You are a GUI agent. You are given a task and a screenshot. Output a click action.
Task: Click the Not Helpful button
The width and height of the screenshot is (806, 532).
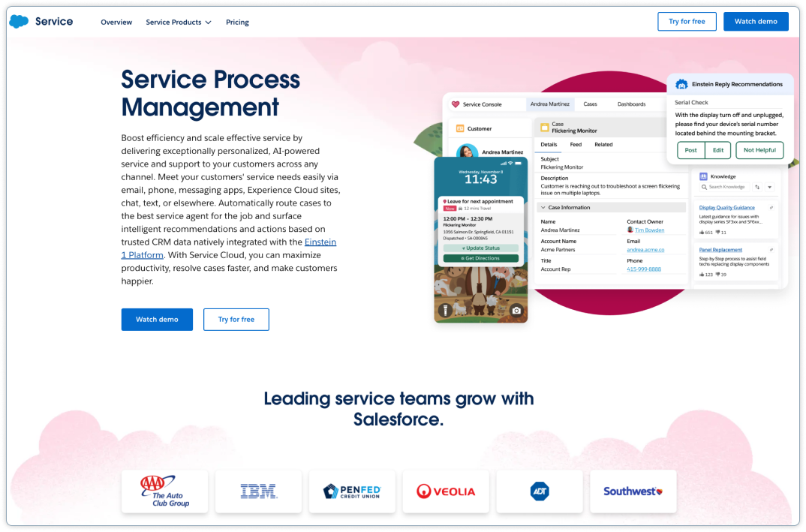click(759, 150)
